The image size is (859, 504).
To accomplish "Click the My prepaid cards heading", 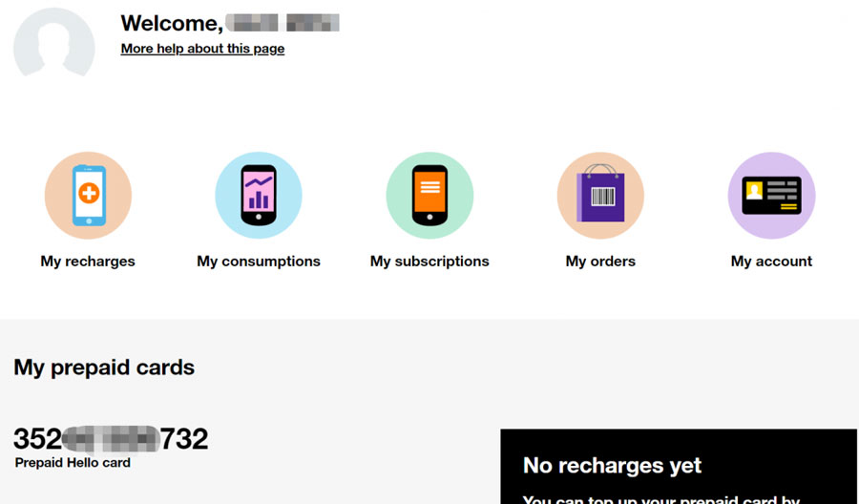I will [x=104, y=367].
